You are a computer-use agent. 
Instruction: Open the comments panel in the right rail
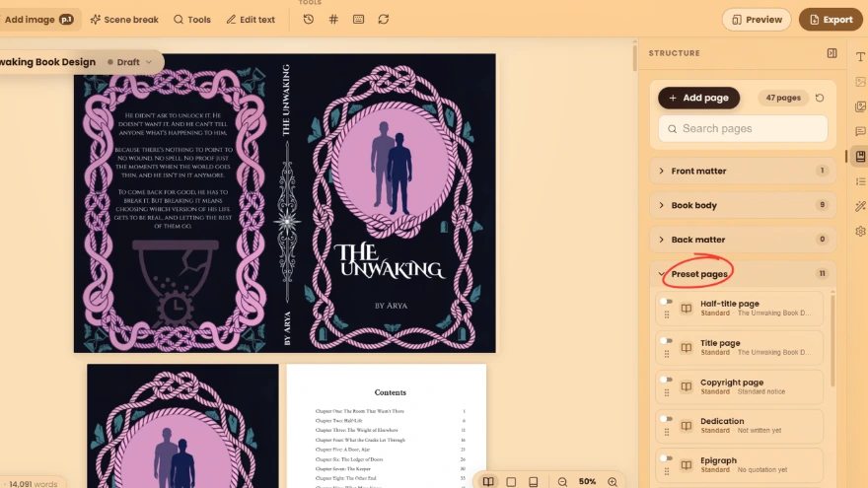(x=860, y=131)
